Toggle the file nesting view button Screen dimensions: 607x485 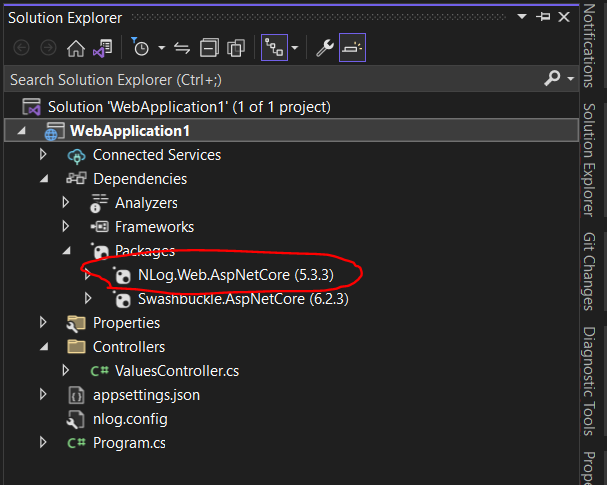pos(274,48)
